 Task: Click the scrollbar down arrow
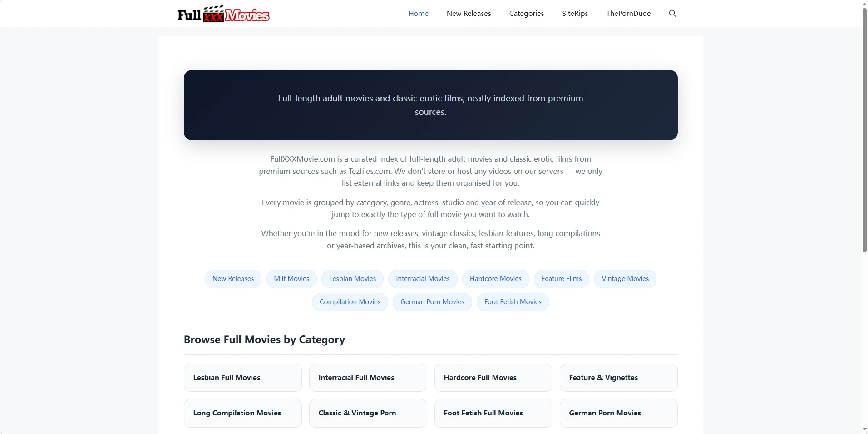[x=864, y=430]
